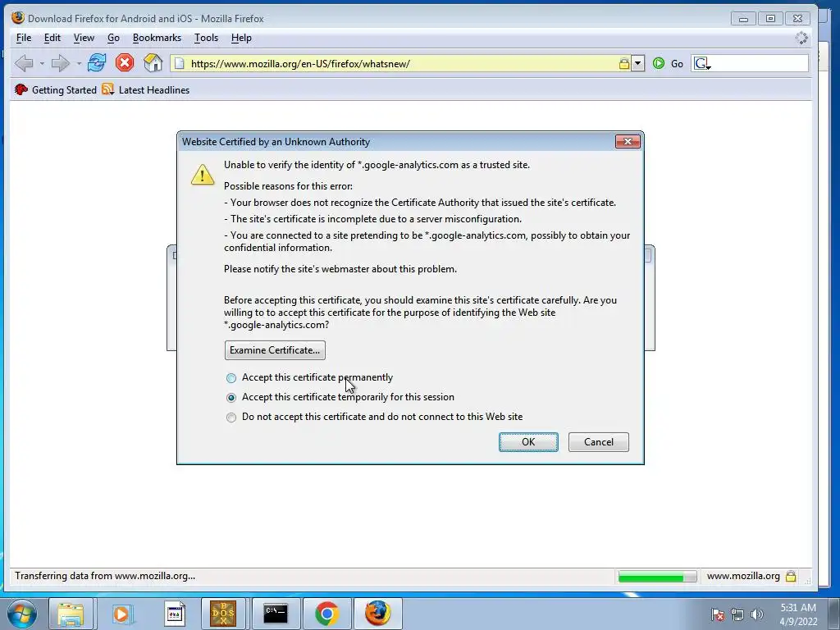Click OK in the certificate dialog

coord(528,442)
